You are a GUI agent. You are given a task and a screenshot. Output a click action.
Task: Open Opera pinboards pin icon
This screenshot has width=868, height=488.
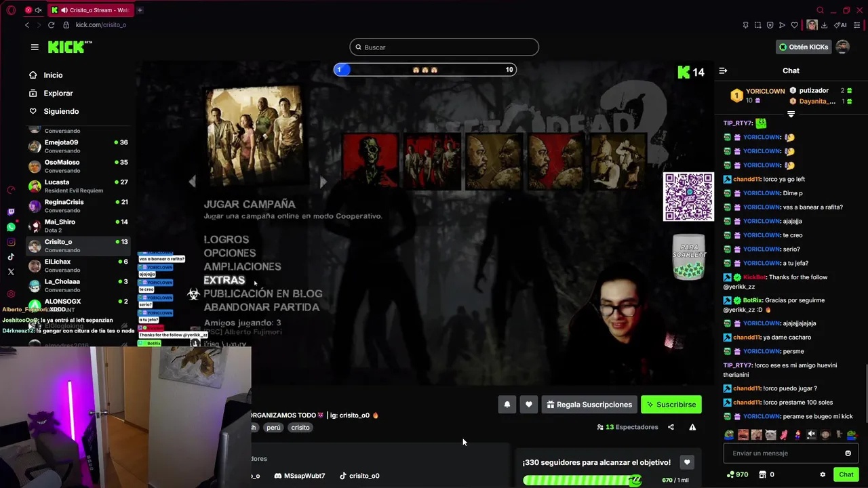[745, 25]
